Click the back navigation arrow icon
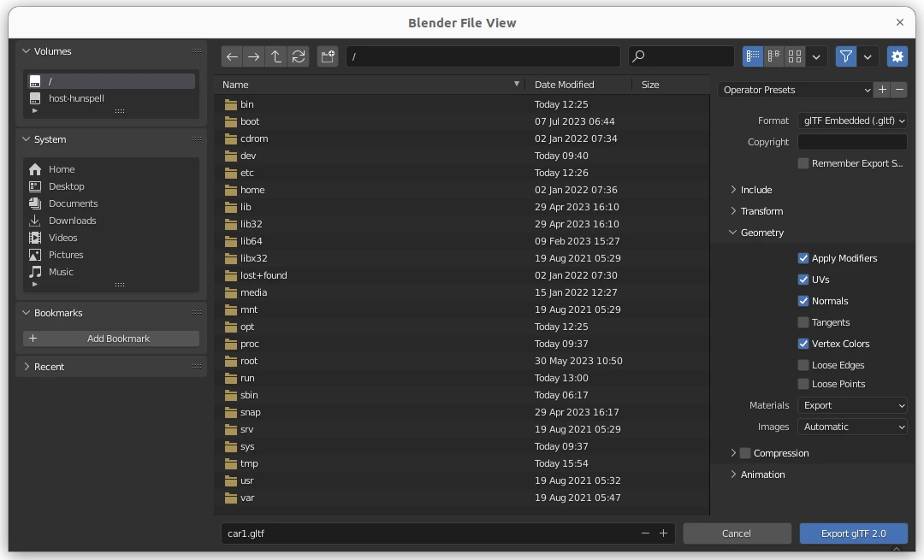Image resolution: width=924 pixels, height=560 pixels. 232,56
